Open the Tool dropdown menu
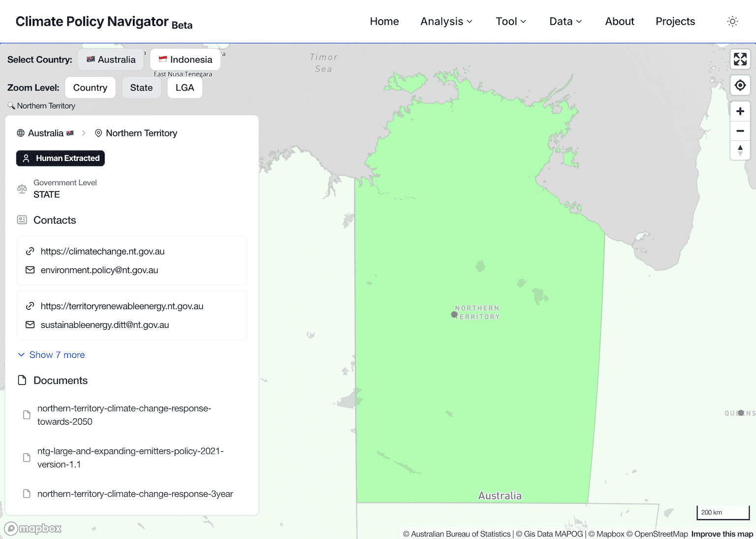Viewport: 756px width, 539px height. click(x=510, y=22)
